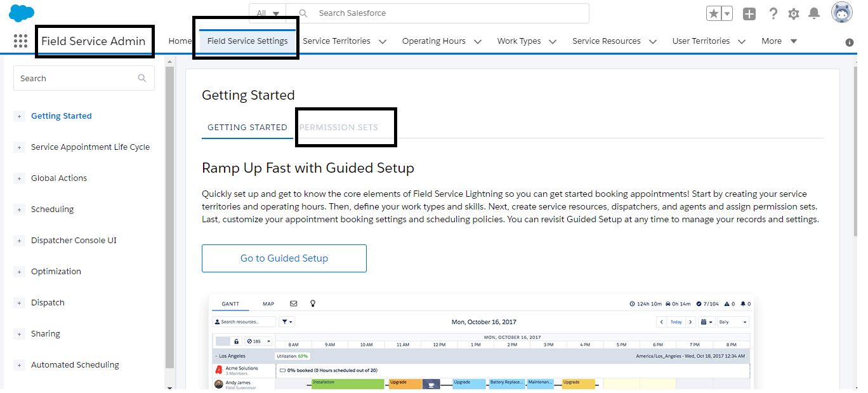Select Global Actions in the sidebar
Screen dimensions: 868x393
click(x=59, y=178)
